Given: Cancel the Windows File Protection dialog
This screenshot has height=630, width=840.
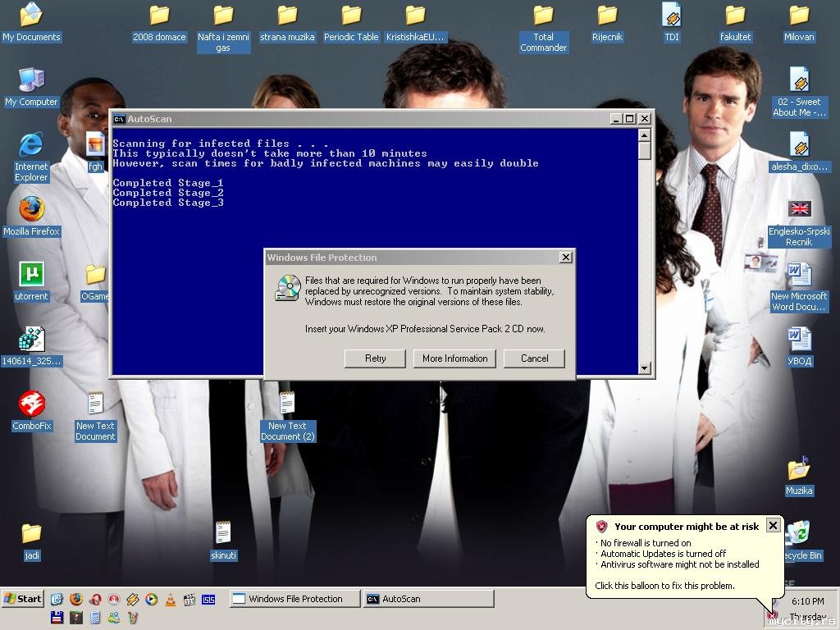Looking at the screenshot, I should coord(534,358).
